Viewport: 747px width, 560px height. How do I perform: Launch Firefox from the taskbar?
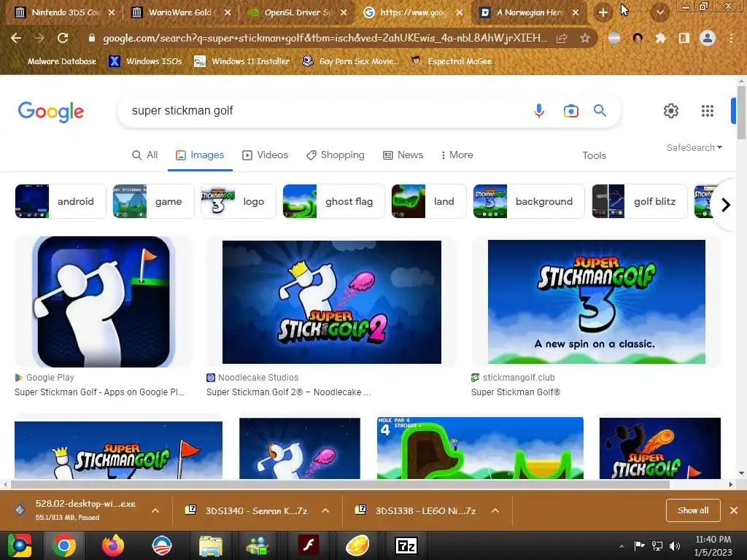(x=113, y=545)
